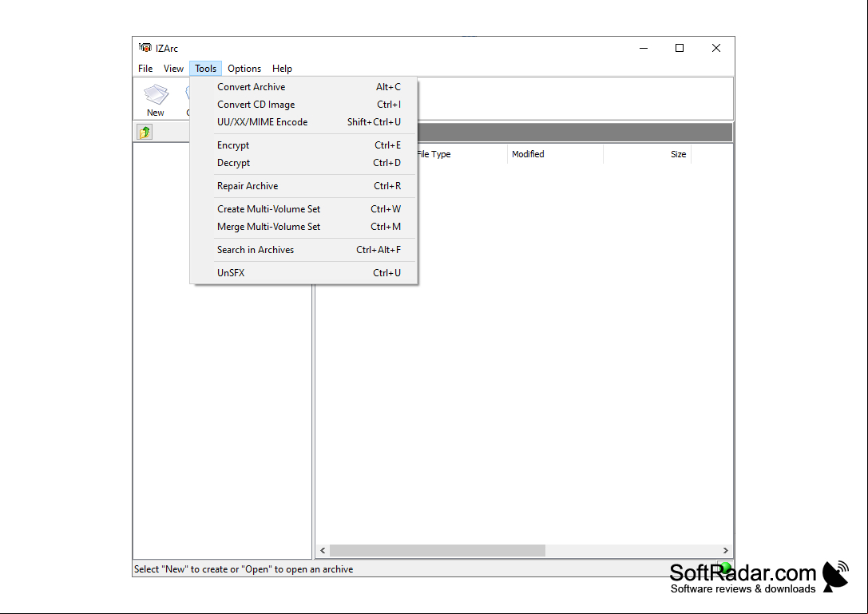Pick UU/XX/MIME Encode option
The image size is (868, 614).
304,122
